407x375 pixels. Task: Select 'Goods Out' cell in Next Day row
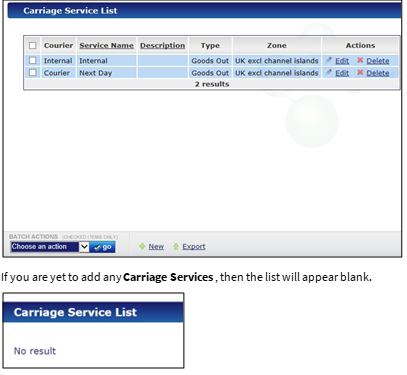210,73
